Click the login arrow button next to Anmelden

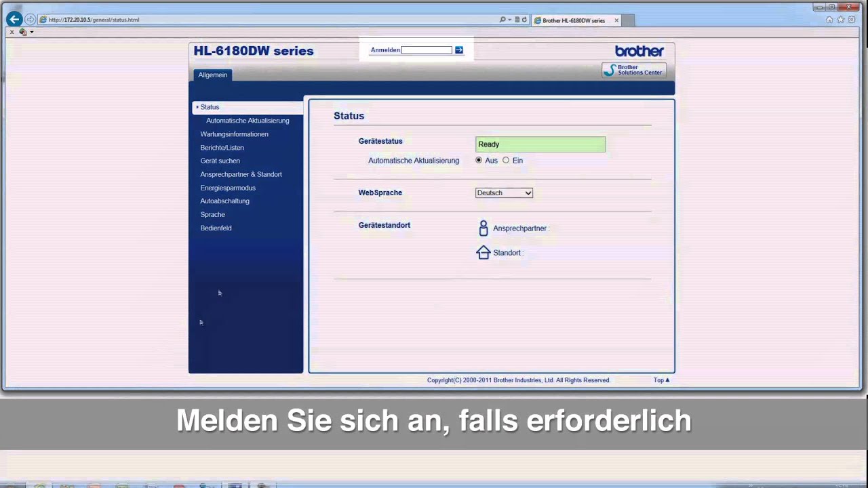tap(459, 50)
